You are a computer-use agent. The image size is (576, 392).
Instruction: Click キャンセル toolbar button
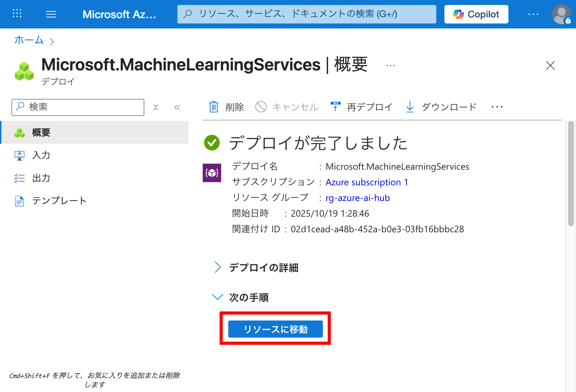(287, 107)
